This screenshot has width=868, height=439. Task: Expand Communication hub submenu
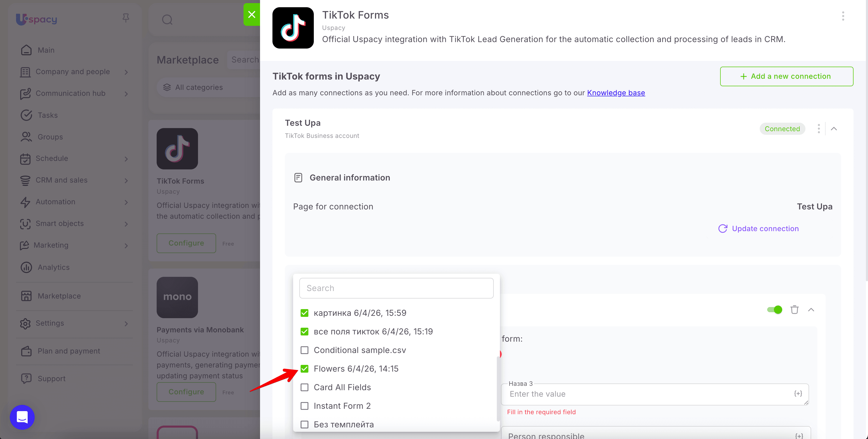(126, 93)
